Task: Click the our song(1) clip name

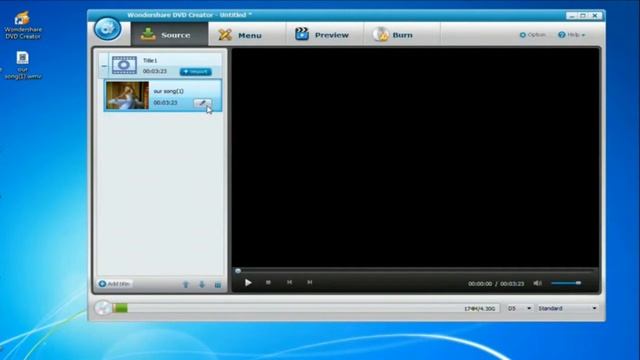Action: pos(169,91)
